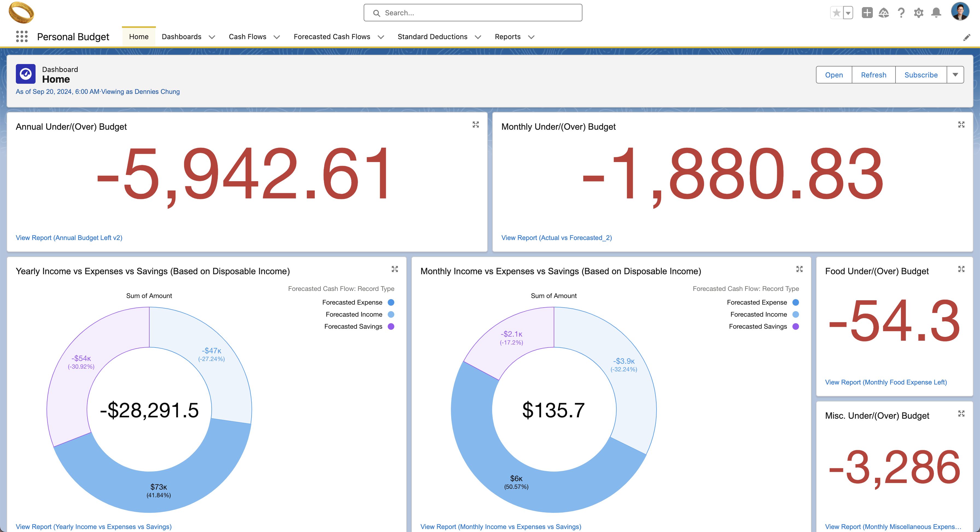Click the Personal Budget app name
The height and width of the screenshot is (532, 980).
tap(73, 37)
